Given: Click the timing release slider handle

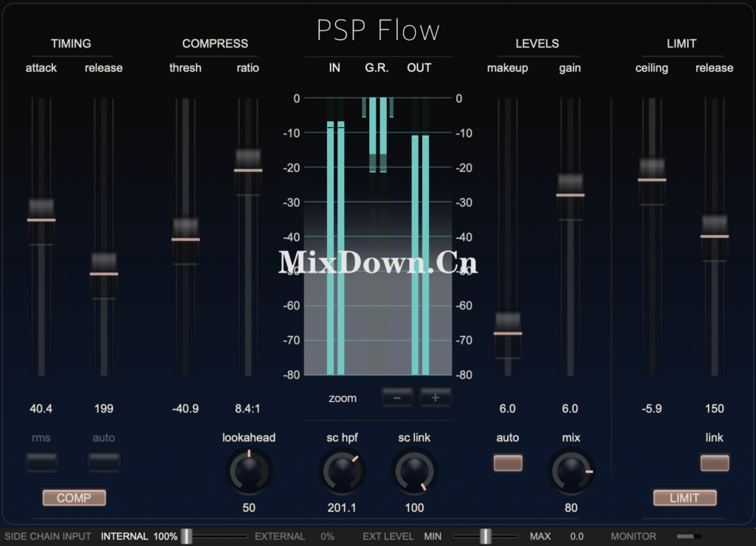Looking at the screenshot, I should (103, 274).
